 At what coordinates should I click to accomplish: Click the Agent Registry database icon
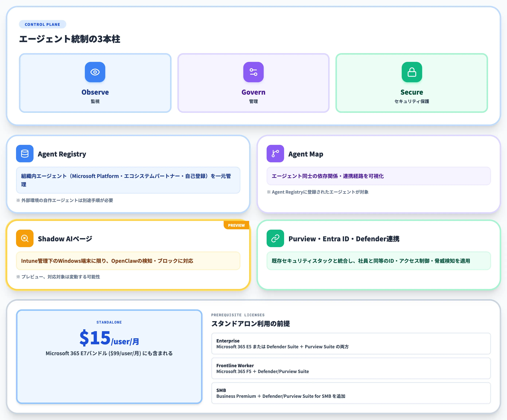[x=25, y=153]
